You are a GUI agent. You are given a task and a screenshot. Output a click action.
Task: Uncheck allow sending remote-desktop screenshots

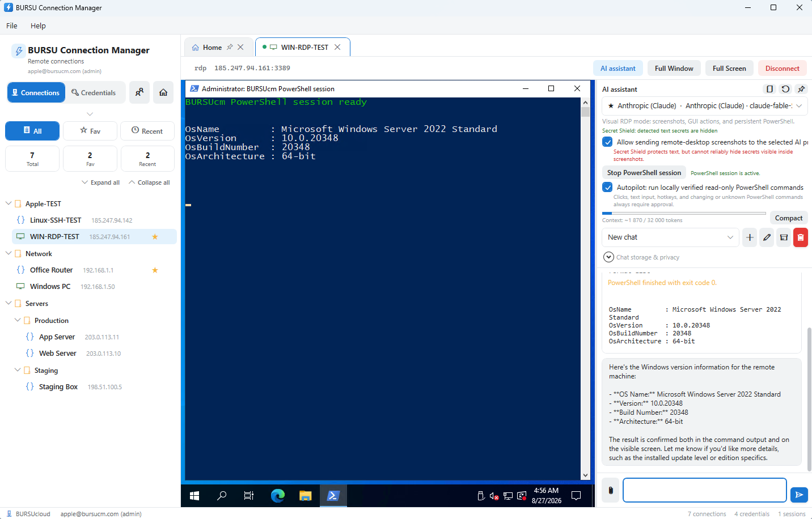(x=607, y=142)
